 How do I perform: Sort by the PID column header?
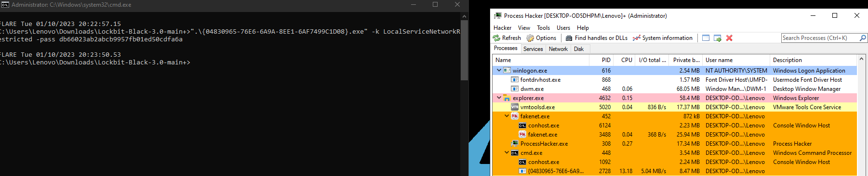(601, 60)
